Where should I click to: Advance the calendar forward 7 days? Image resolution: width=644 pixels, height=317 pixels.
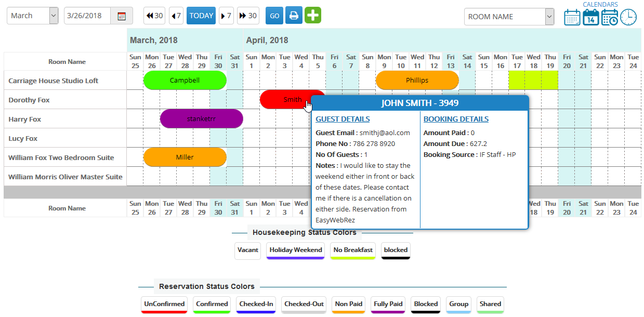point(226,16)
